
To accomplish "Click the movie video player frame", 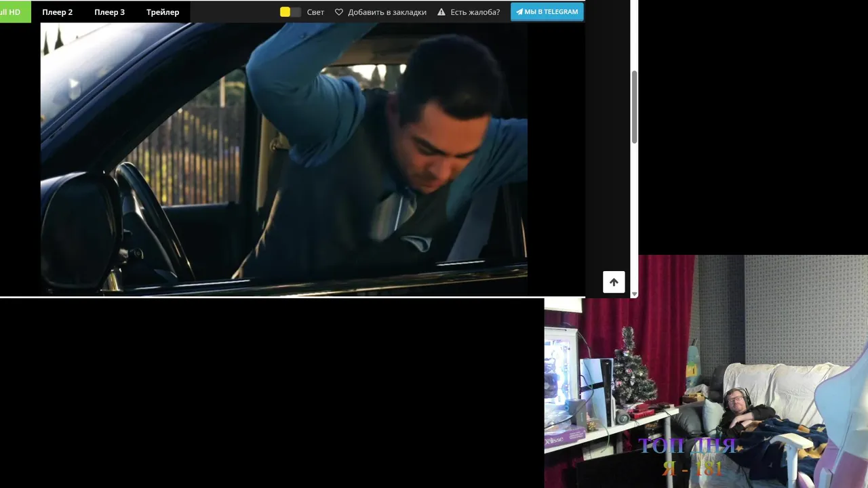I will [x=284, y=159].
